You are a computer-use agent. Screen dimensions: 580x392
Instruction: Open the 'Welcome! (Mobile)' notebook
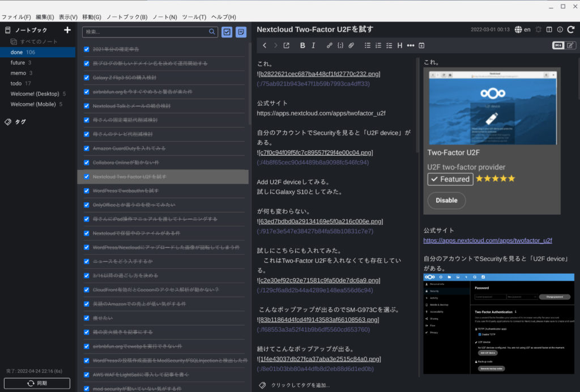coord(38,104)
